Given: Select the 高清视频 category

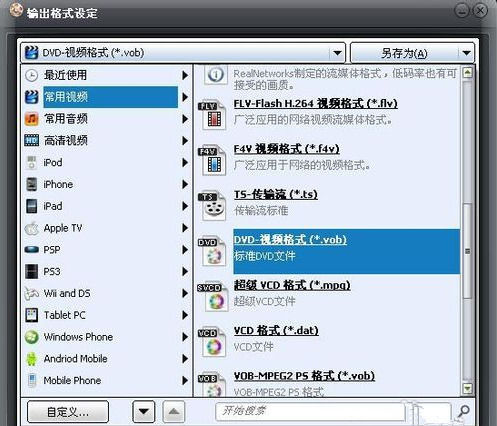Looking at the screenshot, I should tap(100, 141).
